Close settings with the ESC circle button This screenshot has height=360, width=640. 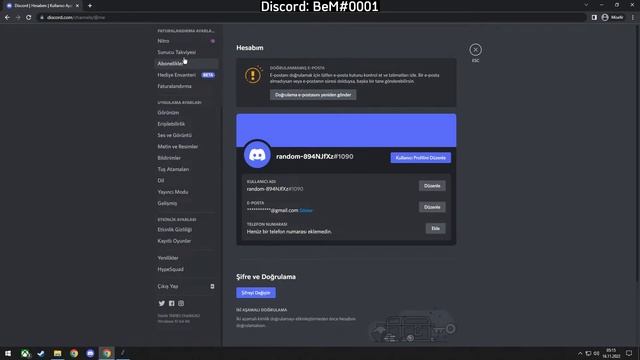click(475, 50)
